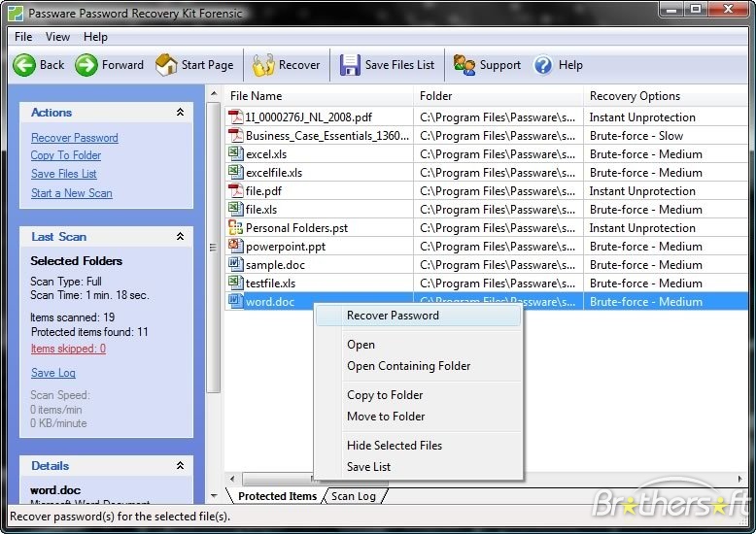Open the View menu

57,37
